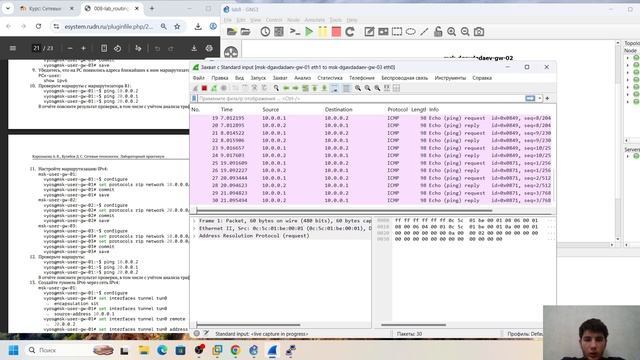Restart the current capture in Wireshark
This screenshot has width=640, height=360.
[x=214, y=88]
